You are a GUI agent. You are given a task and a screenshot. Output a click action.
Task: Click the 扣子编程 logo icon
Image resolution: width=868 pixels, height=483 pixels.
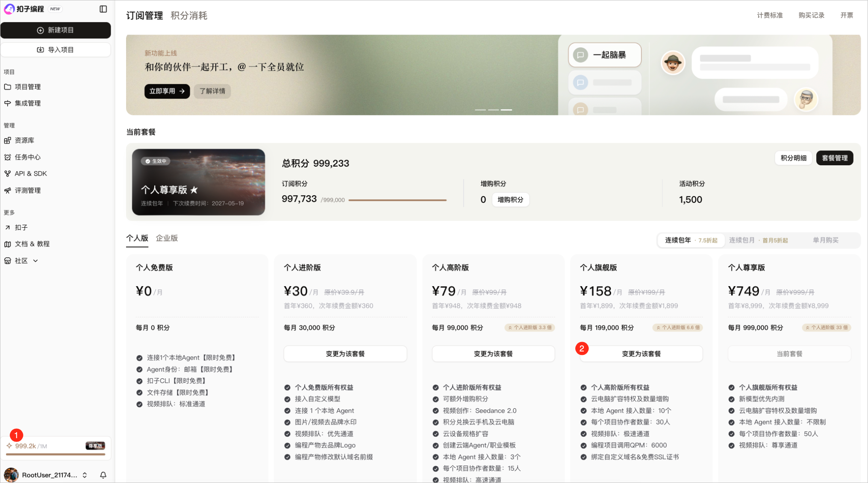[x=9, y=9]
